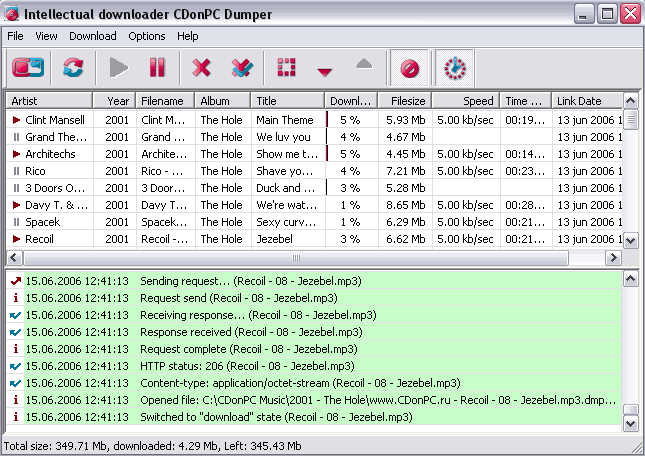Click the pause status icon beside Rico
645x457 pixels.
(16, 171)
